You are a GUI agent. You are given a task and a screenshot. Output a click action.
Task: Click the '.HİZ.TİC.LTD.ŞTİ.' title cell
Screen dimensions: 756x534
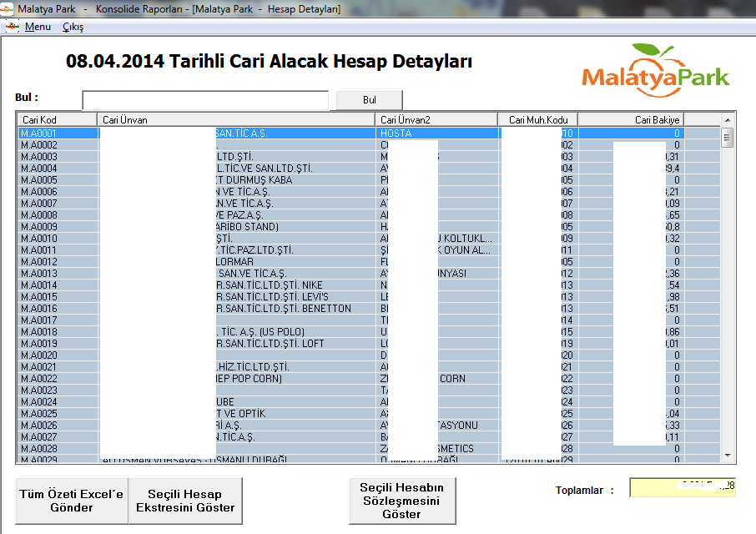253,367
